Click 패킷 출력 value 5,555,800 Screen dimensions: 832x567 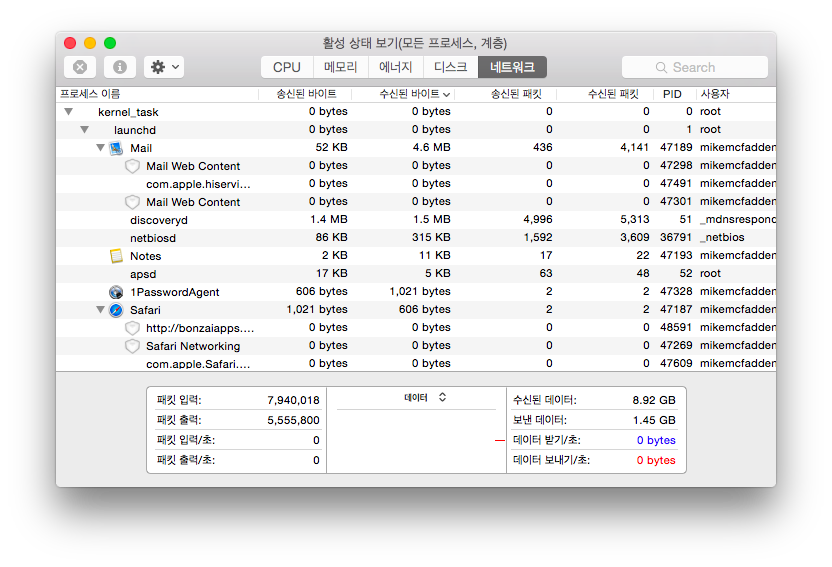coord(293,421)
